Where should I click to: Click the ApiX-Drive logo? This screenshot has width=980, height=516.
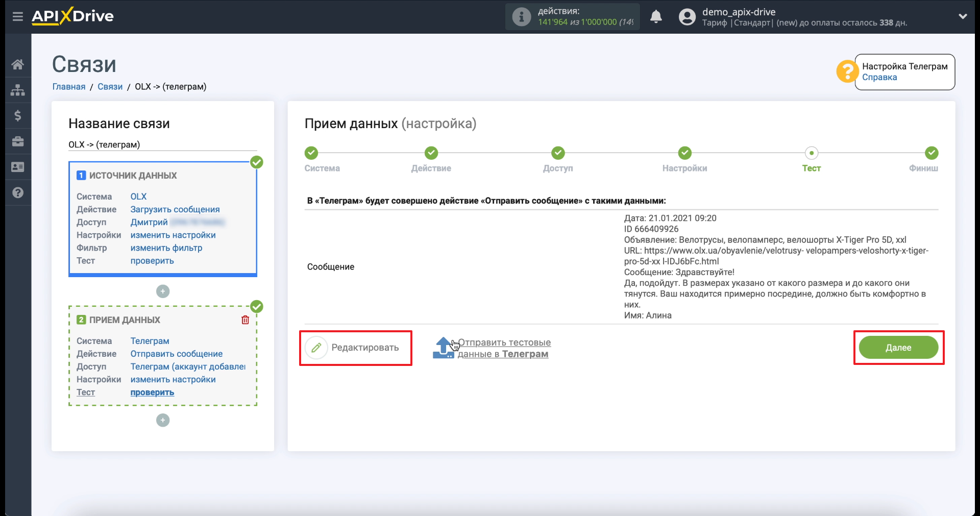[x=72, y=16]
